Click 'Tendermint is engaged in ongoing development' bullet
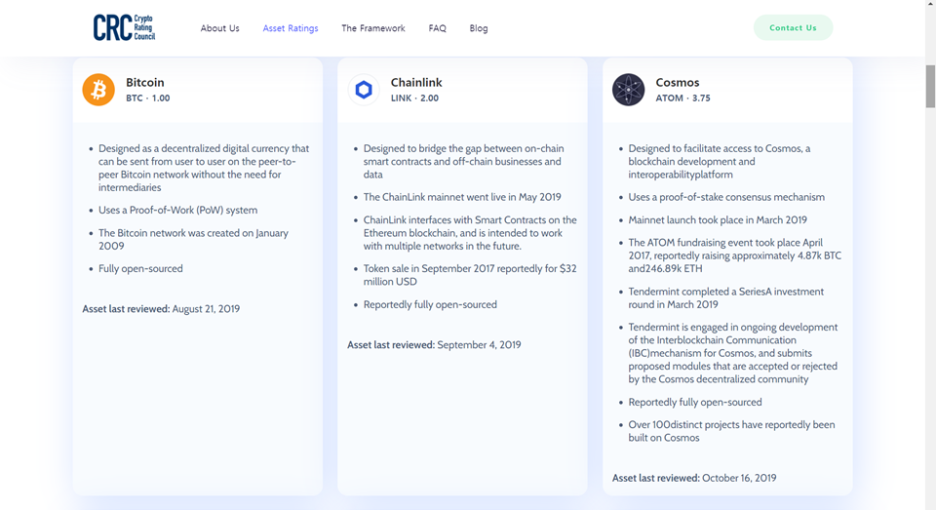936x510 pixels. coord(733,353)
